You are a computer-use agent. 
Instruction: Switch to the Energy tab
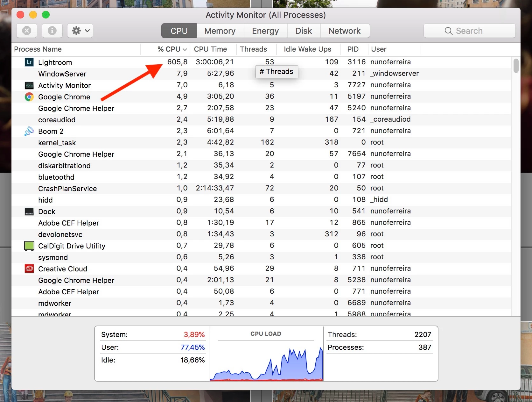tap(265, 31)
